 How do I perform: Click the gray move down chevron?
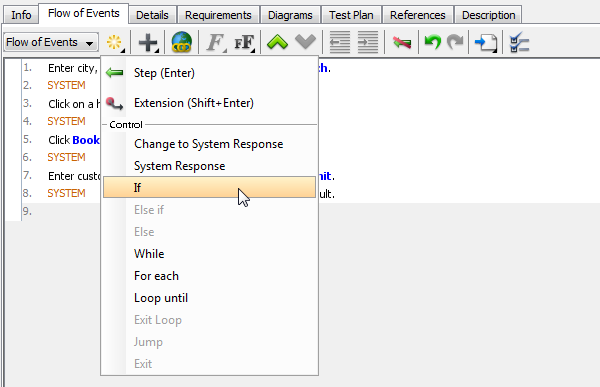click(x=305, y=42)
